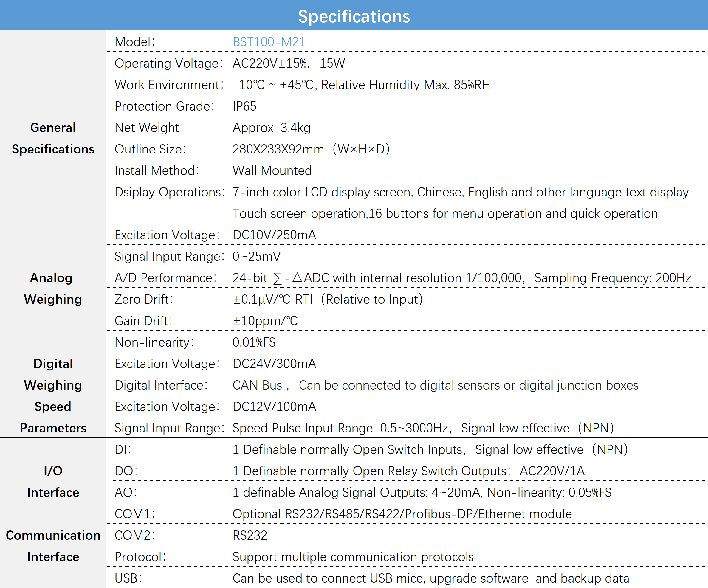Select '1 definable Analog Signal Outputs' text
The width and height of the screenshot is (708, 588).
click(331, 492)
